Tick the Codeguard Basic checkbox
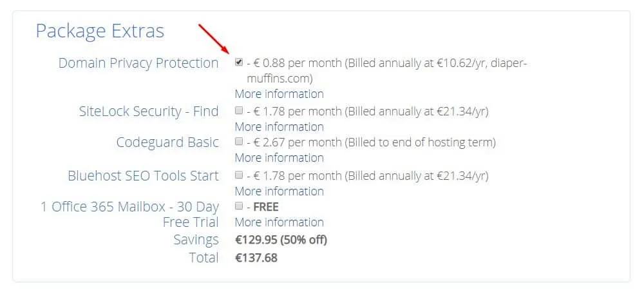644x292 pixels. tap(239, 142)
